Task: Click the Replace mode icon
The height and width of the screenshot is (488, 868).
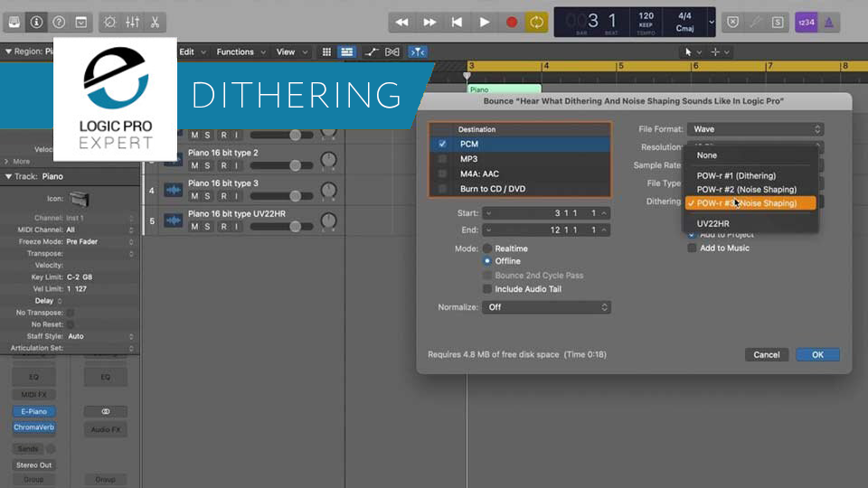Action: (733, 22)
